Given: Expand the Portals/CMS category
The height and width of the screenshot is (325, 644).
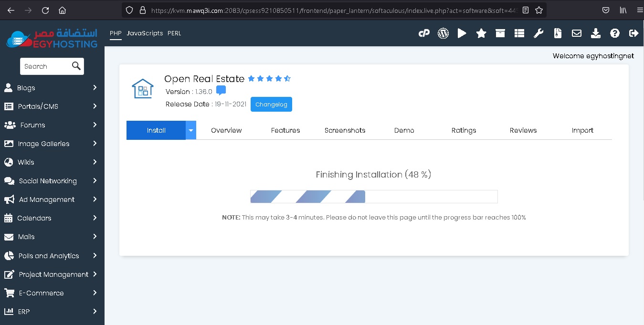Looking at the screenshot, I should coord(52,106).
